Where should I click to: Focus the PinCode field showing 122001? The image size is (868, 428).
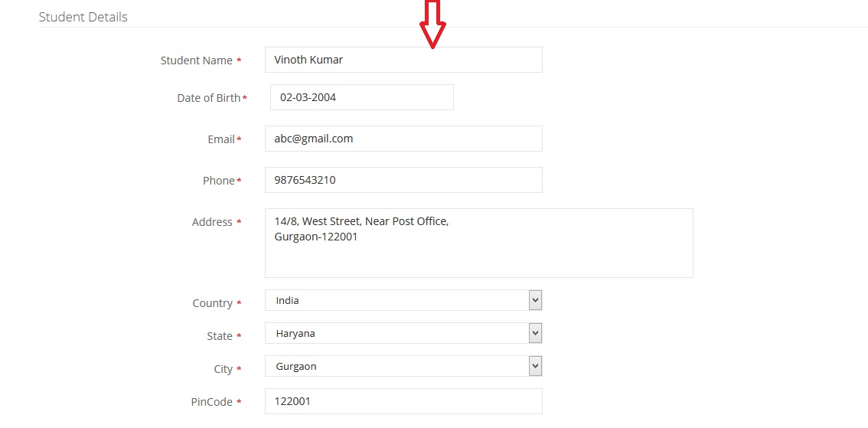403,401
